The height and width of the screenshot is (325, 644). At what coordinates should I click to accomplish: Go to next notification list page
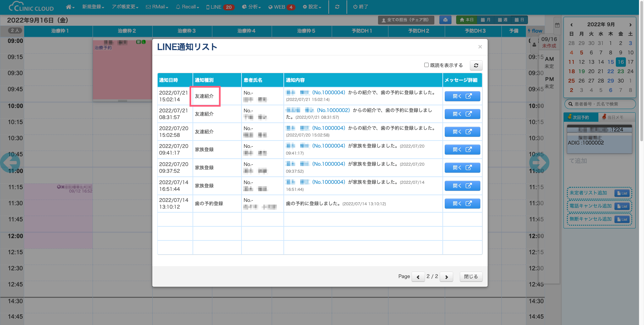point(446,277)
